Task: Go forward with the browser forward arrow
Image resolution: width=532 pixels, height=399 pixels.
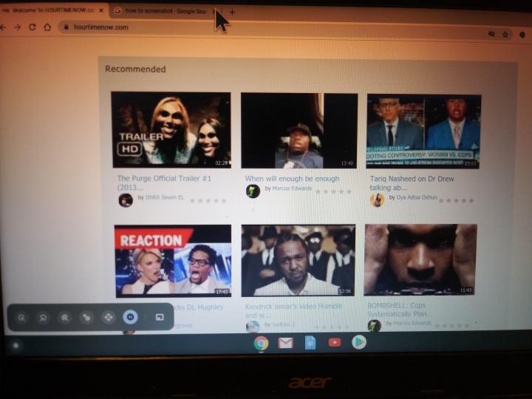Action: (x=18, y=27)
